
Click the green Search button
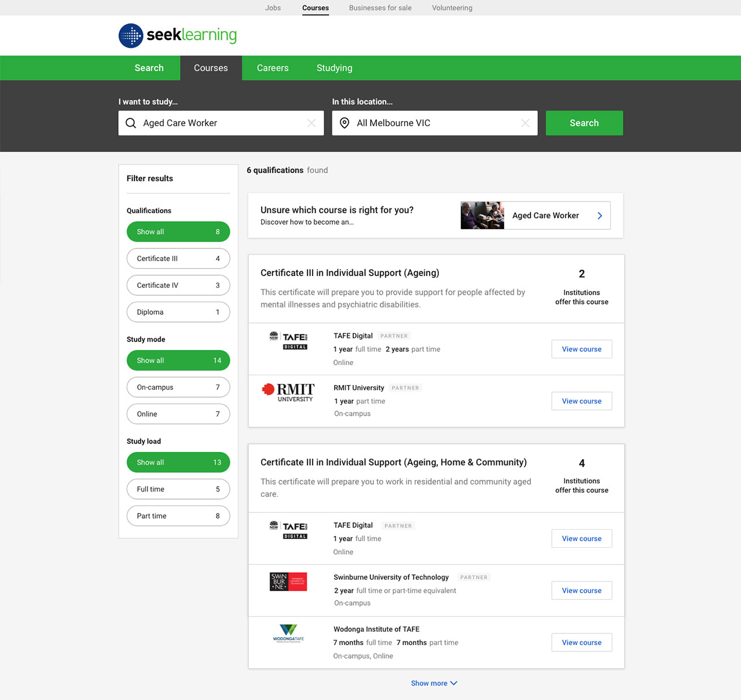pos(584,123)
